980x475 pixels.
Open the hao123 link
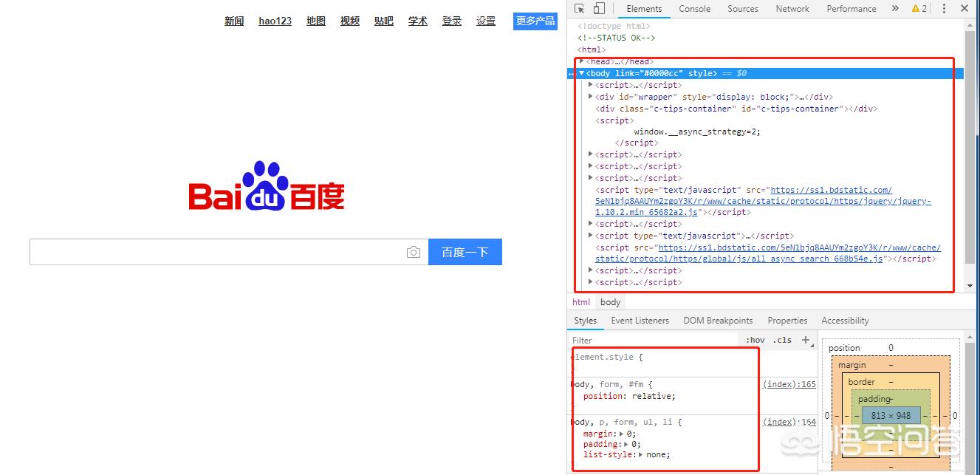(x=275, y=21)
